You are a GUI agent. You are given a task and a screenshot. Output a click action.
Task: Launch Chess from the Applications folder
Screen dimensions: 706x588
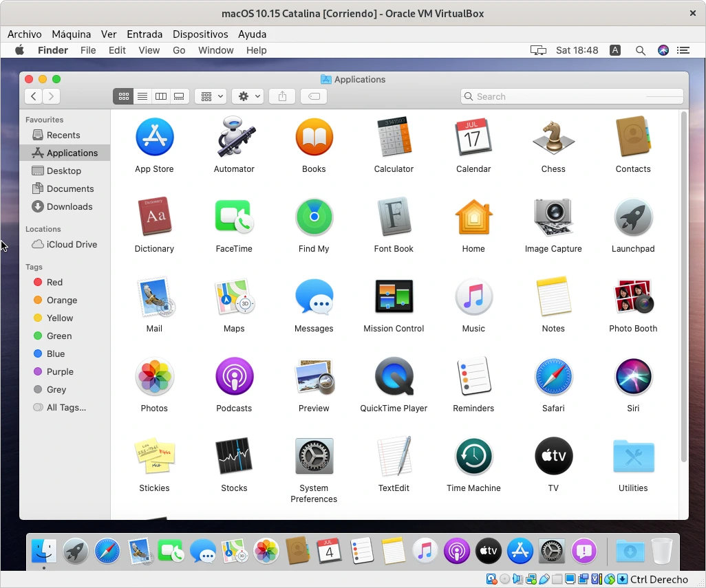click(x=553, y=138)
